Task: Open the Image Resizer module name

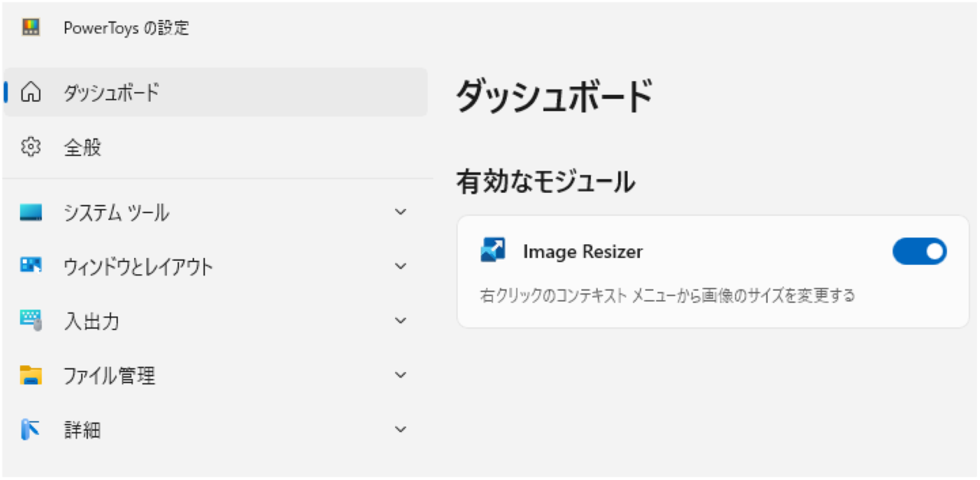Action: tap(583, 251)
